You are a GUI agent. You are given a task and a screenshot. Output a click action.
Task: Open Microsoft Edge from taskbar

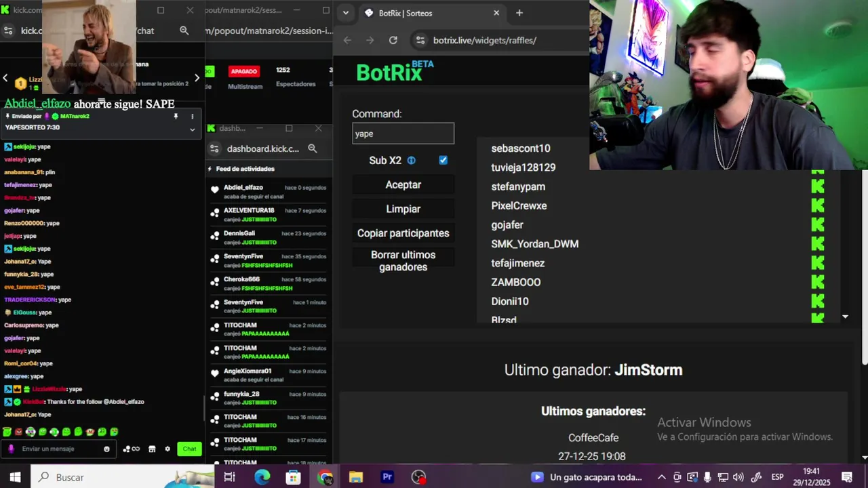[262, 477]
